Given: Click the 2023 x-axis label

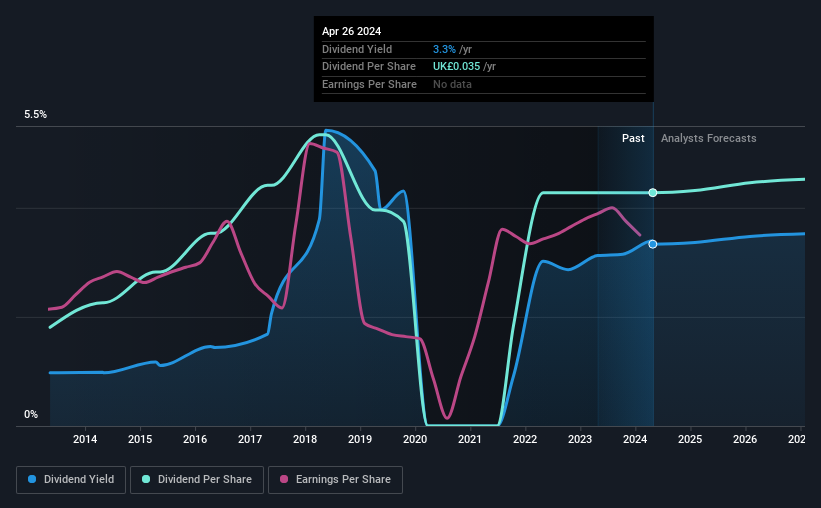Looking at the screenshot, I should point(580,439).
